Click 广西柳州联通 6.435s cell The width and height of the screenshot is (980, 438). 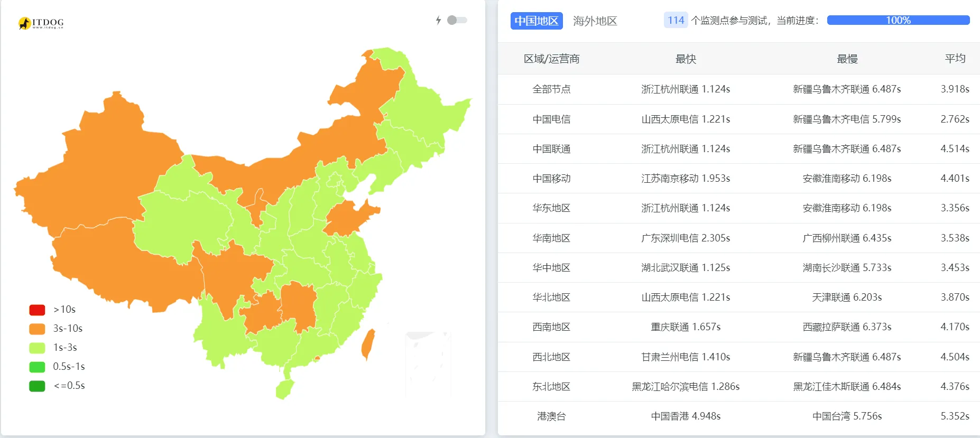(x=847, y=238)
